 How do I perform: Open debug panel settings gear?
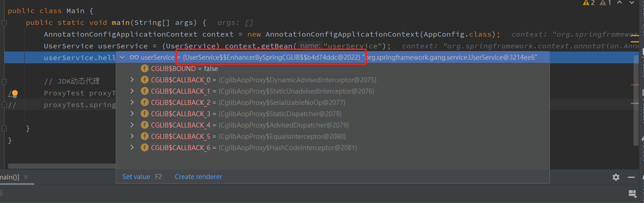[616, 177]
